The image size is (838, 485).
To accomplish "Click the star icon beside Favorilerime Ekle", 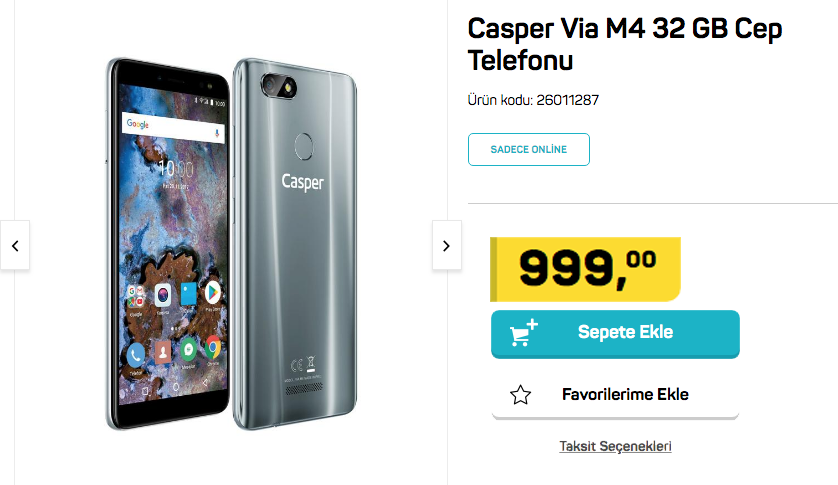I will pos(520,395).
